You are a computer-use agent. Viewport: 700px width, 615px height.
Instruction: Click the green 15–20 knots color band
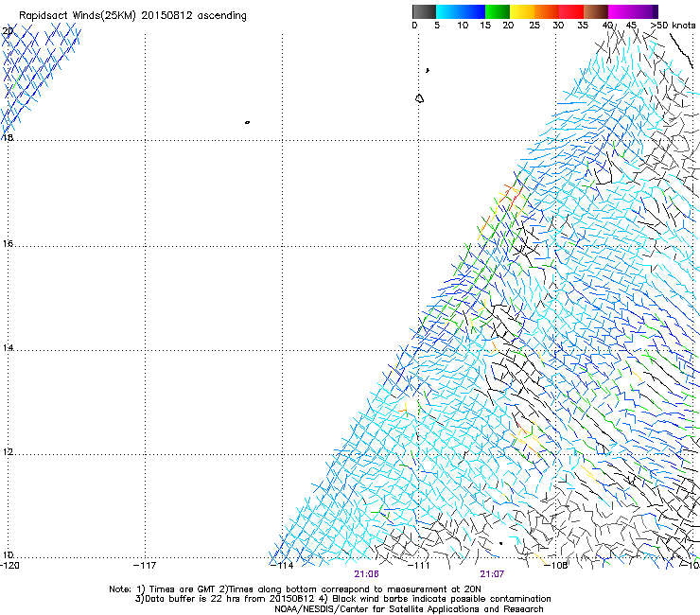tap(498, 11)
